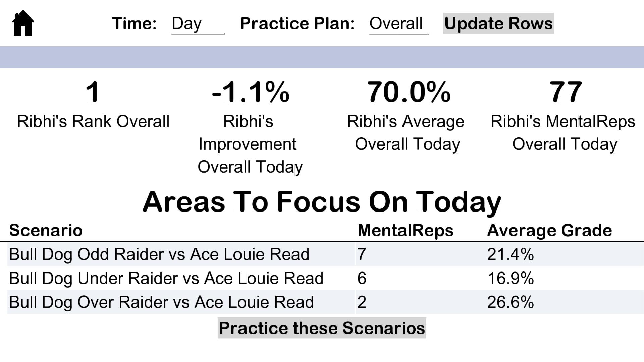The image size is (644, 362).
Task: Click the Scenario column header
Action: 46,230
